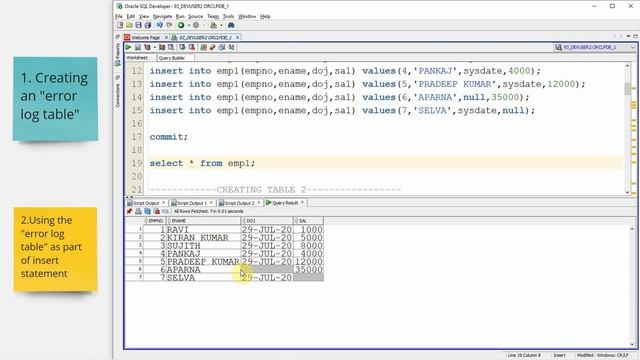Open the SQL Worksheet connection icon in main toolbar
640x360 pixels.
click(213, 25)
